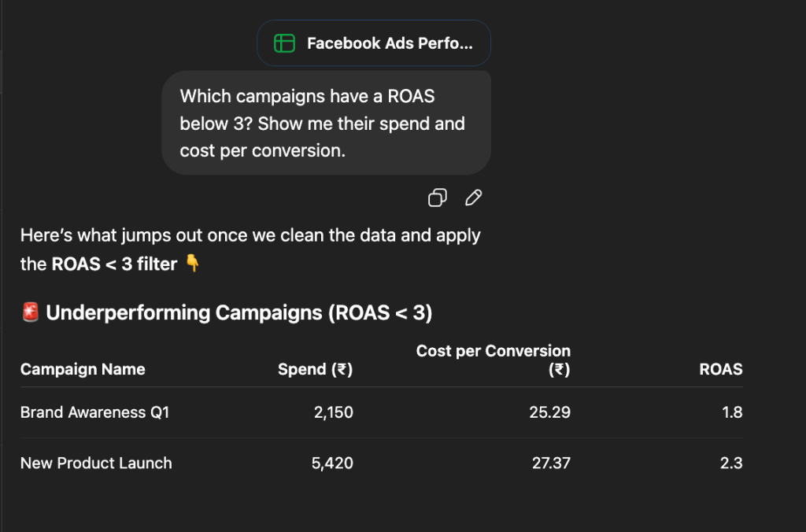Click the pencil edit message icon
Viewport: 806px width, 532px height.
[473, 198]
